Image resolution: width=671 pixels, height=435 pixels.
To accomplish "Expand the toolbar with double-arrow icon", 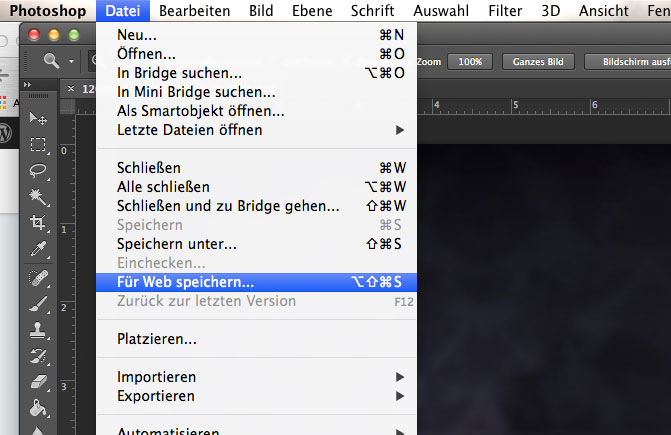I will (x=27, y=85).
